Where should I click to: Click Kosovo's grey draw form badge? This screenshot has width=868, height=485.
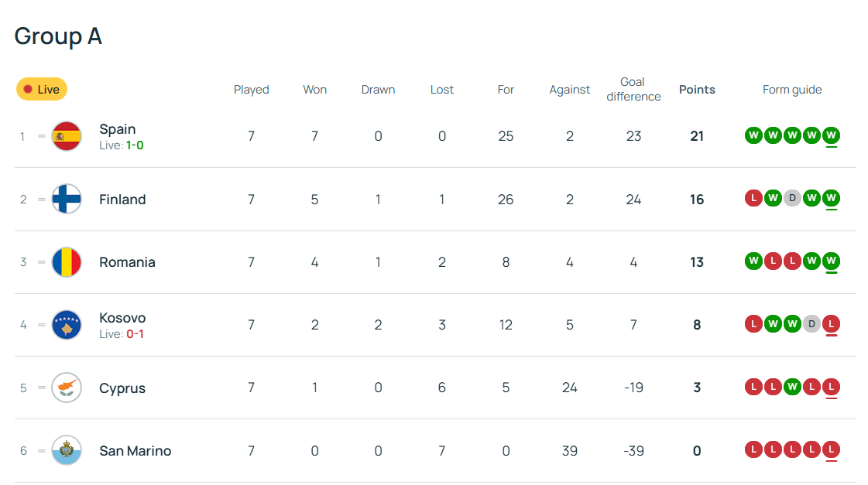click(x=811, y=324)
